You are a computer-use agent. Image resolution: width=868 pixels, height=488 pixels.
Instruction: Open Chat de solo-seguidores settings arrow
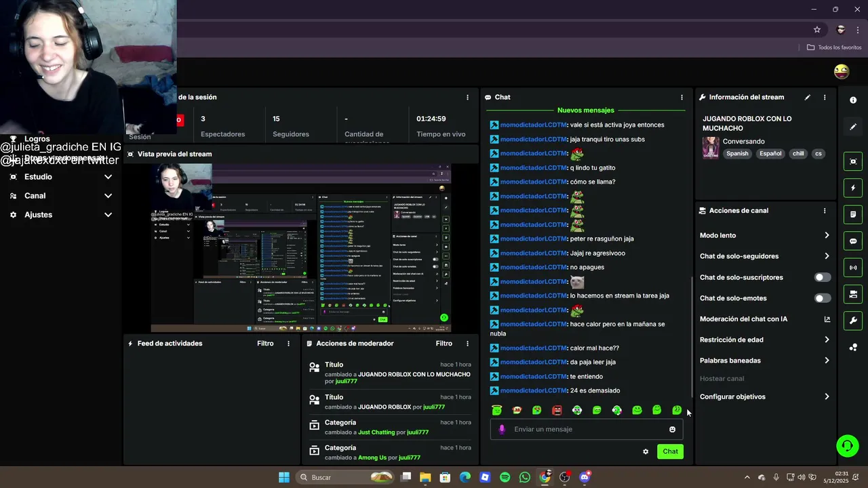pyautogui.click(x=827, y=256)
